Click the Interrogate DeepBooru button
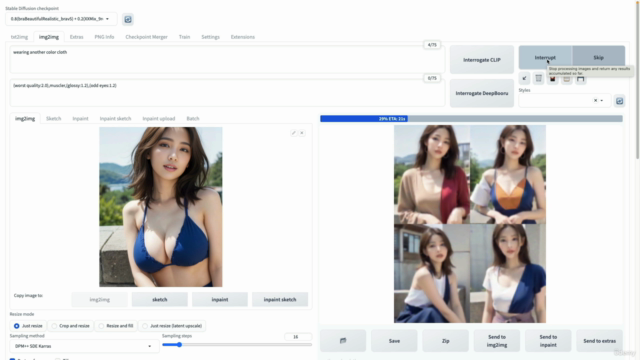Screen dimensions: 640x360 [482, 93]
